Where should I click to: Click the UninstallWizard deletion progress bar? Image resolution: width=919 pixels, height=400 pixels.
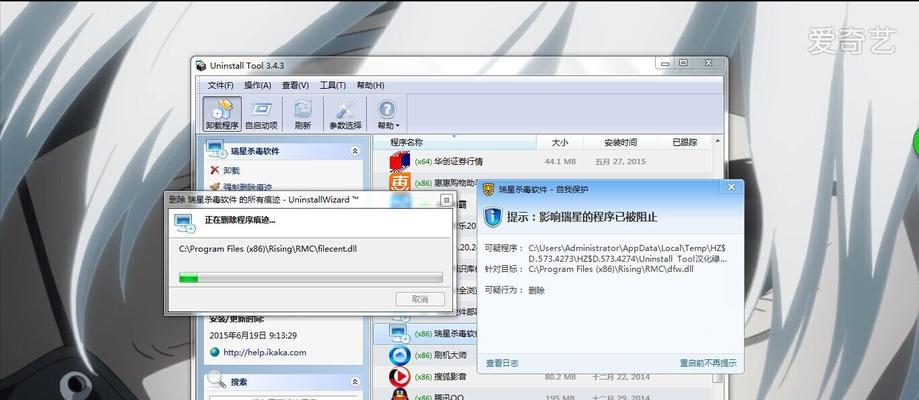pyautogui.click(x=311, y=277)
